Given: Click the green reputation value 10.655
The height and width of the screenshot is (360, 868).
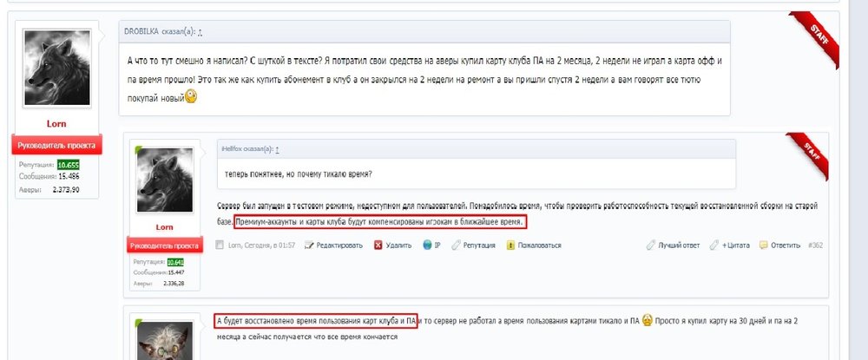Looking at the screenshot, I should [x=68, y=164].
